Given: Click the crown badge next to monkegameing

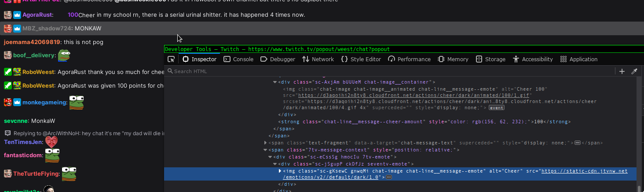Looking at the screenshot, I should coord(17,103).
